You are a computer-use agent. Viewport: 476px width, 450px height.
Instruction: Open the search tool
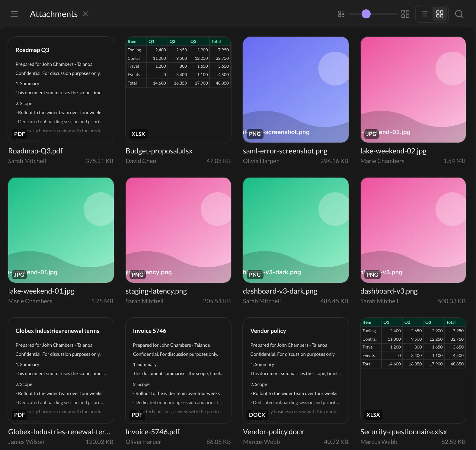click(x=459, y=14)
